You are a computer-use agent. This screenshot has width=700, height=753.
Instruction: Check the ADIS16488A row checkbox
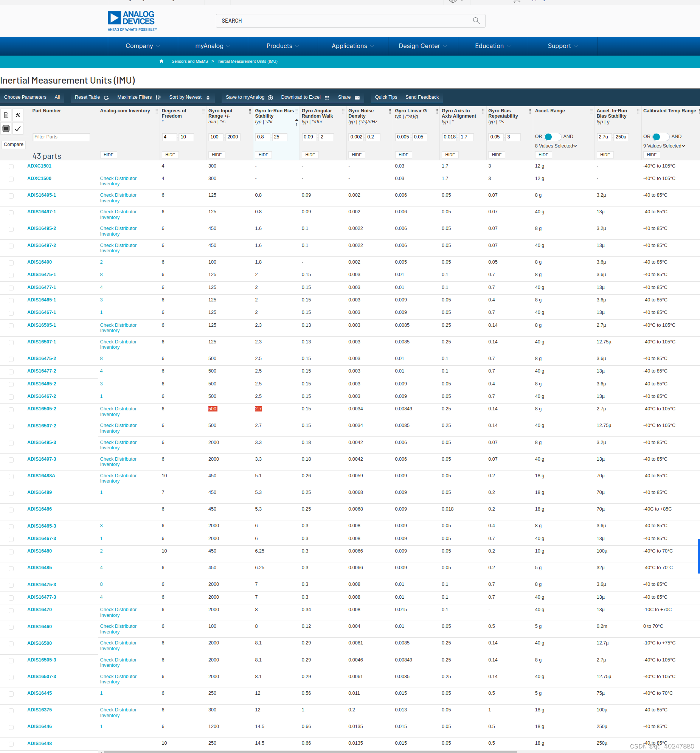(x=11, y=477)
